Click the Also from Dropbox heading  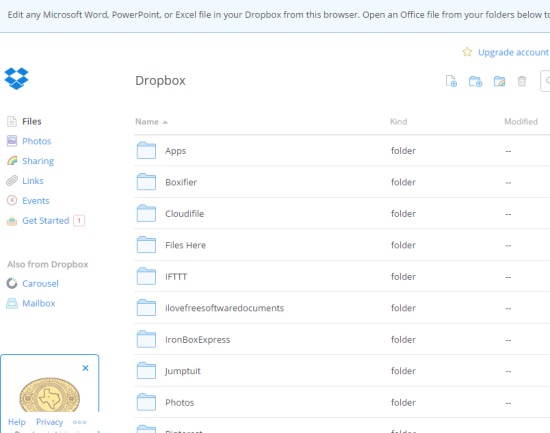click(47, 264)
